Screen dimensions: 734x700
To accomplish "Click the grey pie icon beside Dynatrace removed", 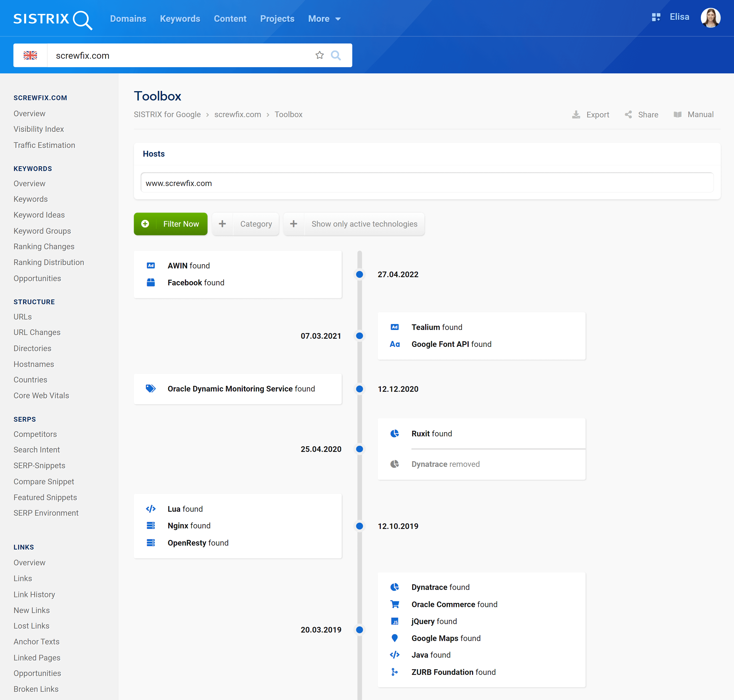I will [x=395, y=464].
